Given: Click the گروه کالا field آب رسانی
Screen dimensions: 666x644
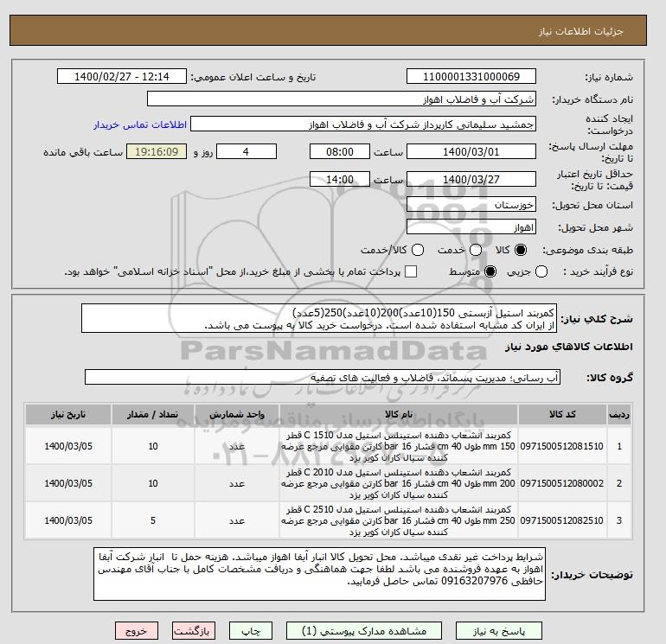Looking at the screenshot, I should tap(323, 377).
